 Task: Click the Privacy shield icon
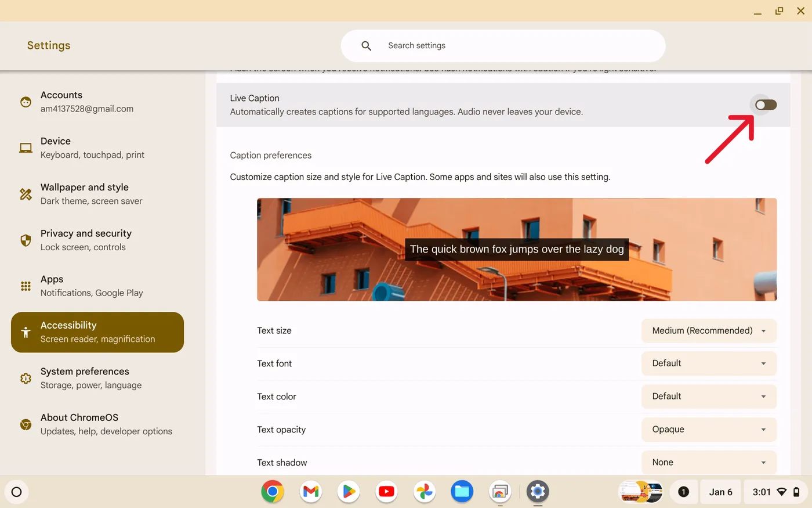coord(26,240)
